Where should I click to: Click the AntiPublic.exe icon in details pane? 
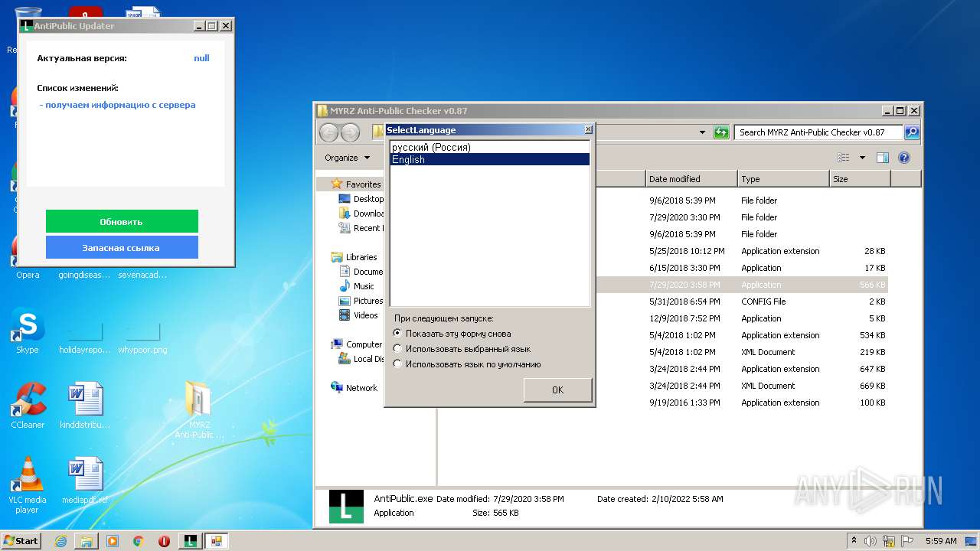coord(346,507)
